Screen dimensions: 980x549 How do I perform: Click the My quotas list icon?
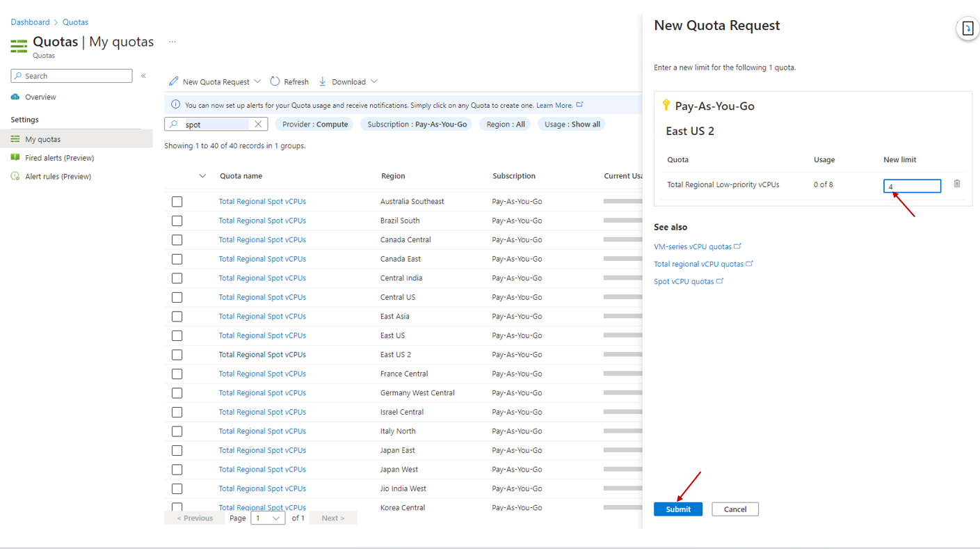point(15,139)
